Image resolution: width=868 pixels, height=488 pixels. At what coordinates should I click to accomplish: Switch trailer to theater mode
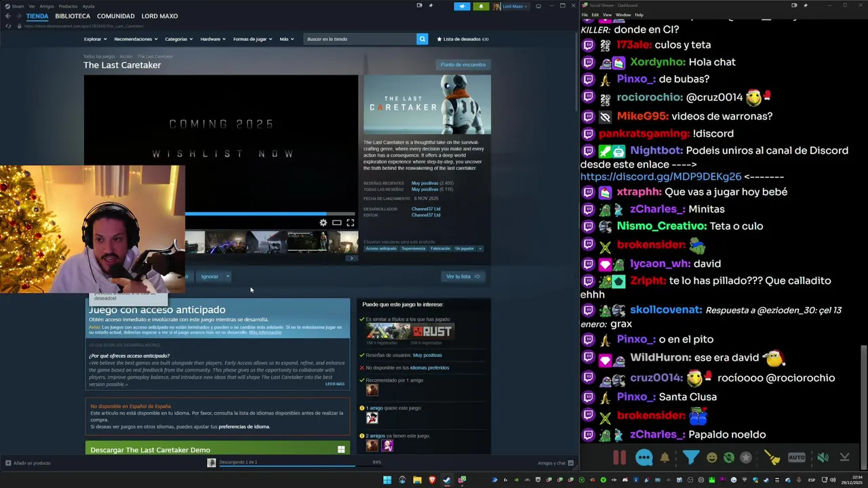336,222
